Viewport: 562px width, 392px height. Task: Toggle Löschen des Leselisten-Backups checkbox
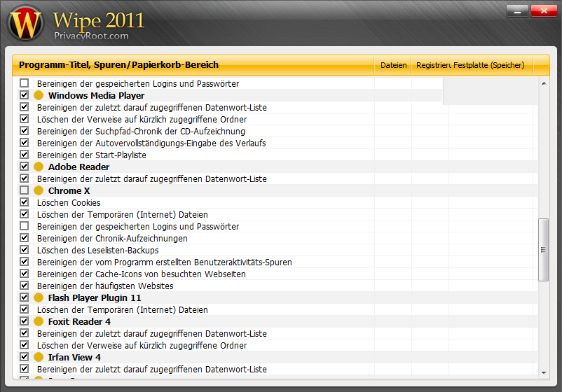[24, 249]
